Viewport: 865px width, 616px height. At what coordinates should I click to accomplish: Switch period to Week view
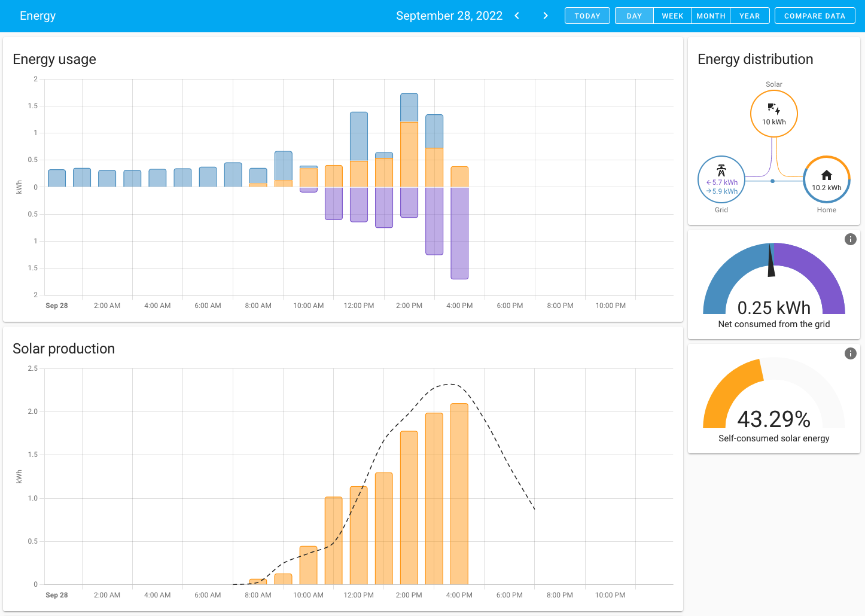pyautogui.click(x=672, y=16)
